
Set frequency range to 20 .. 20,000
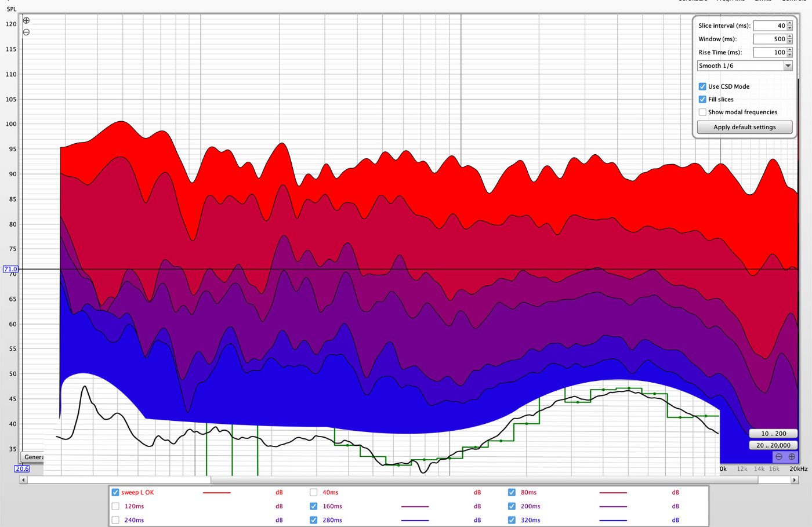pos(773,445)
